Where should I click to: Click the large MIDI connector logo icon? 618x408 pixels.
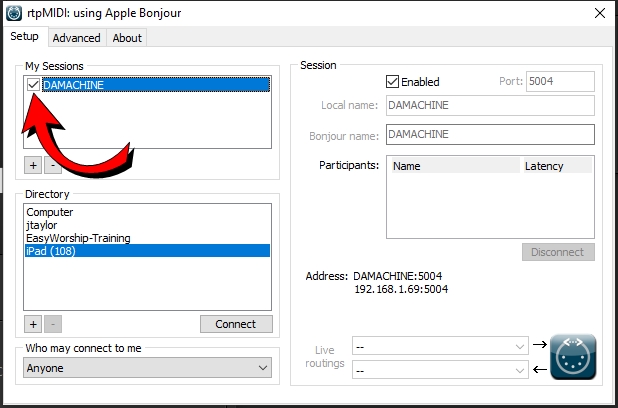(x=573, y=357)
